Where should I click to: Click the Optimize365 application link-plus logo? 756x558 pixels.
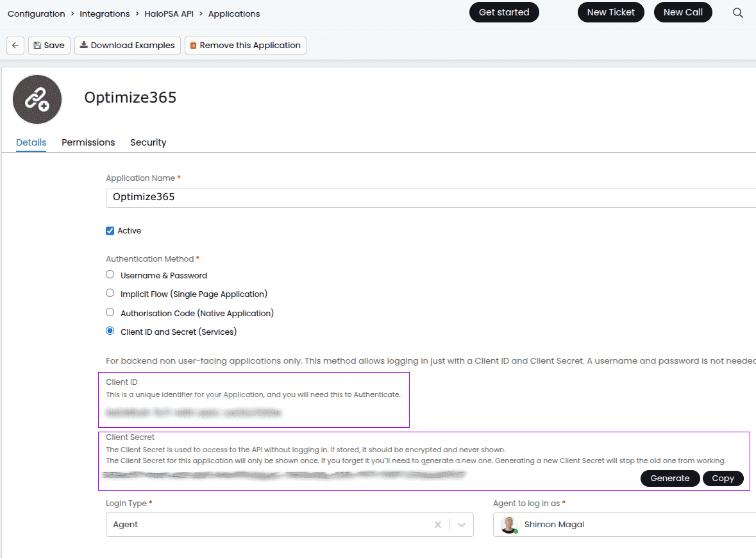coord(37,99)
